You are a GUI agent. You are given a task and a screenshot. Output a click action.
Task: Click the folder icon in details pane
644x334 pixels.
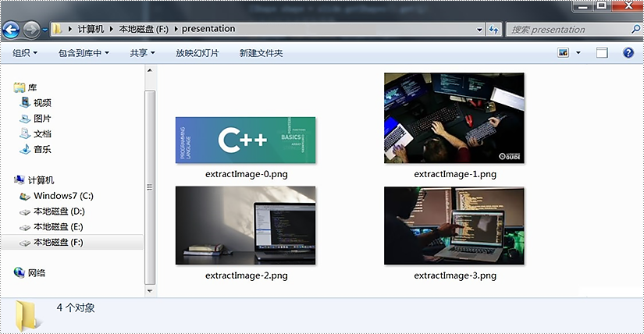[x=27, y=315]
